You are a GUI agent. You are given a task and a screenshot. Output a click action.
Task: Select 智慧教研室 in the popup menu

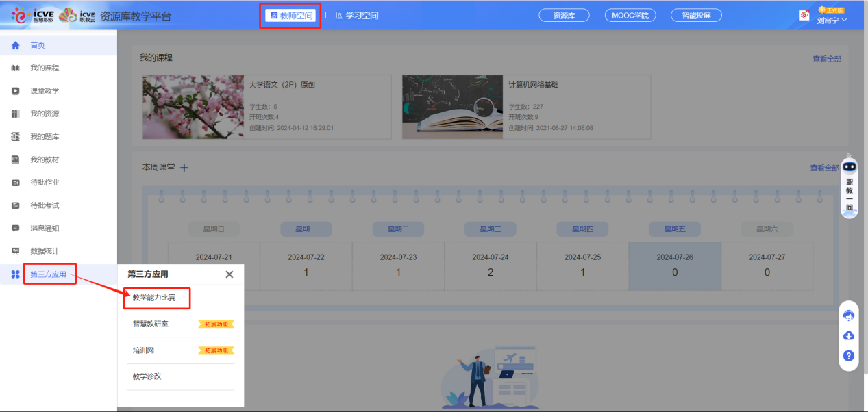[151, 324]
